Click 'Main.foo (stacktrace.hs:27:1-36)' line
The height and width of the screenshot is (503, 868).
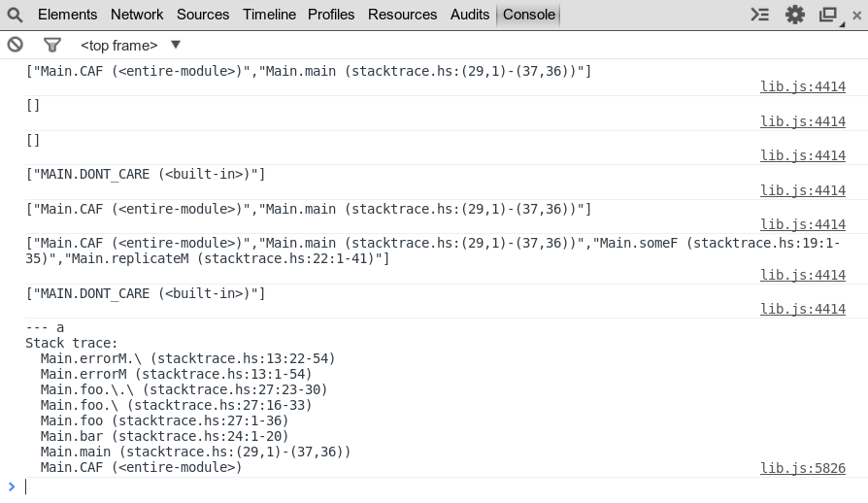[164, 420]
